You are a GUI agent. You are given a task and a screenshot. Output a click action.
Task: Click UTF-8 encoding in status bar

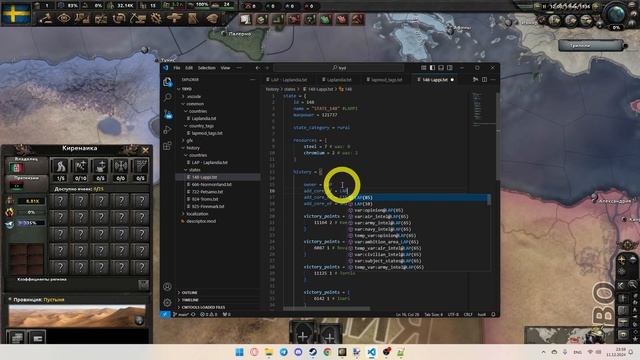(x=453, y=315)
